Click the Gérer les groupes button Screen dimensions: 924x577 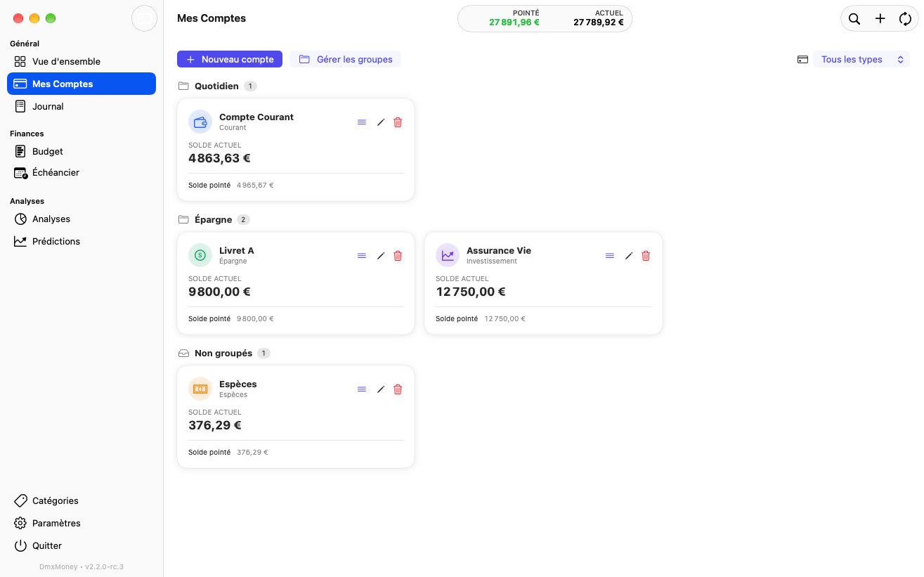(x=345, y=59)
